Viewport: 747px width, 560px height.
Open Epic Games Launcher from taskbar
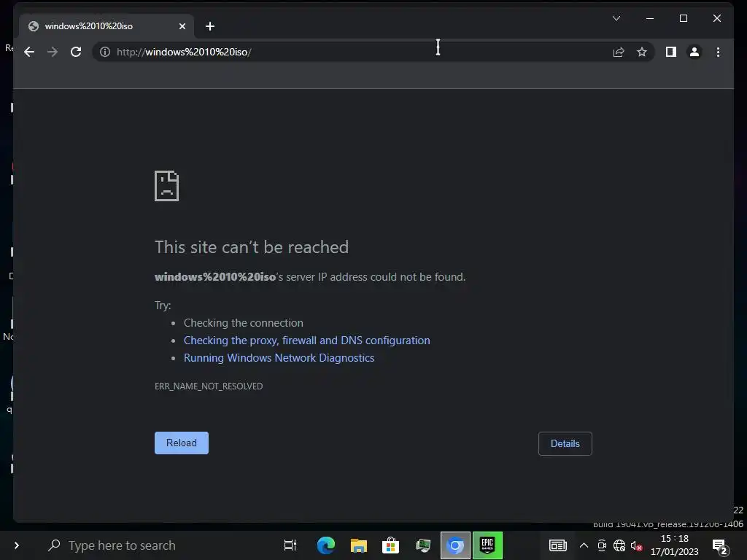pyautogui.click(x=487, y=545)
